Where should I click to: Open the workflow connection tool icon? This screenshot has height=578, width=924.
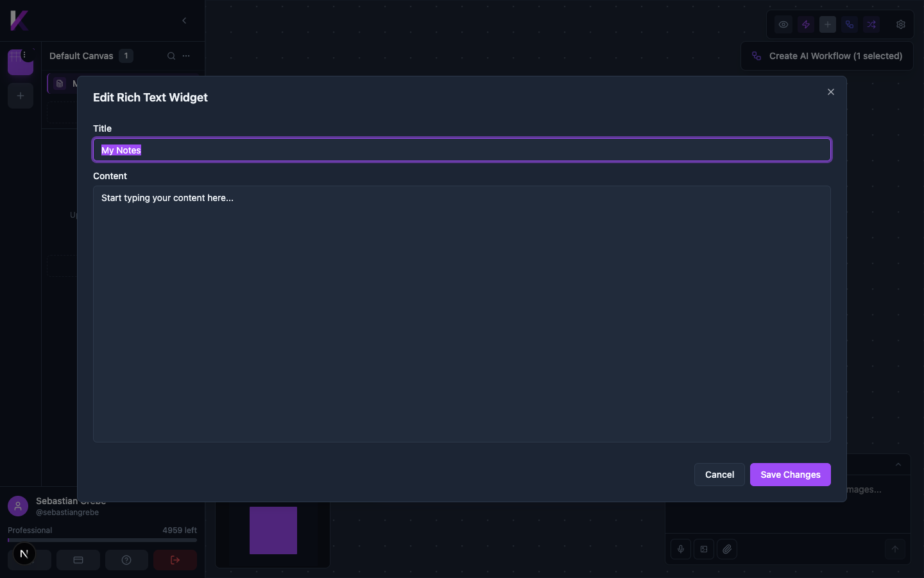[x=850, y=24]
